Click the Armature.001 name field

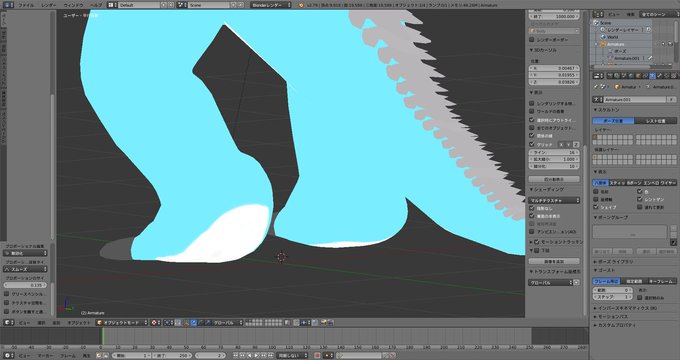pyautogui.click(x=635, y=99)
